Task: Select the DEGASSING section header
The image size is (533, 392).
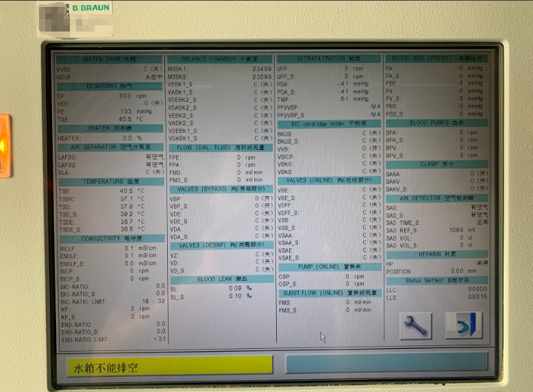Action: click(110, 86)
